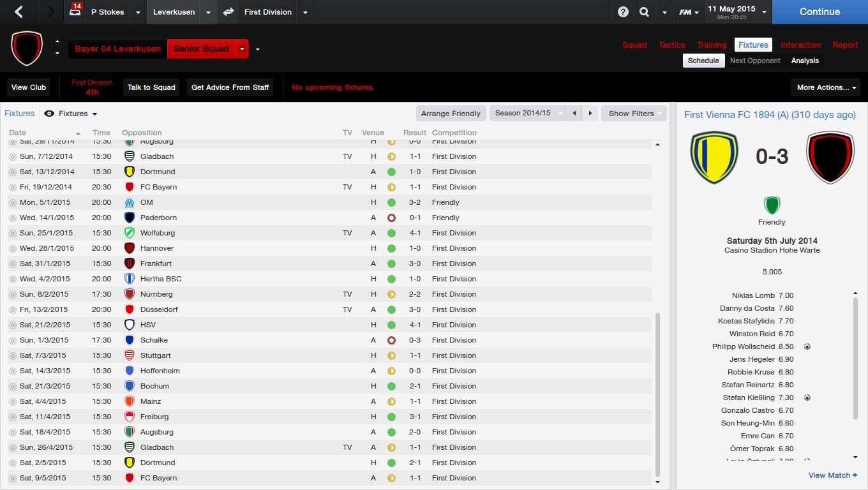The image size is (868, 490).
Task: Switch to the Tactics tab
Action: tap(671, 45)
